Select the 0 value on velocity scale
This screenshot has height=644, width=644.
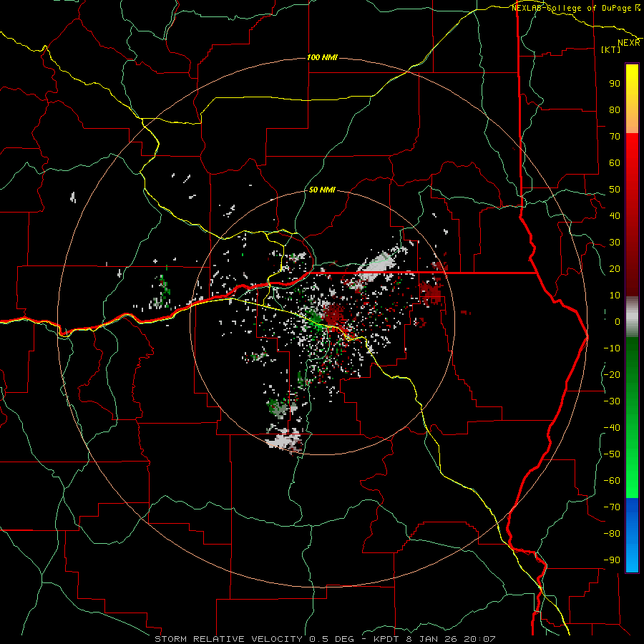click(618, 322)
